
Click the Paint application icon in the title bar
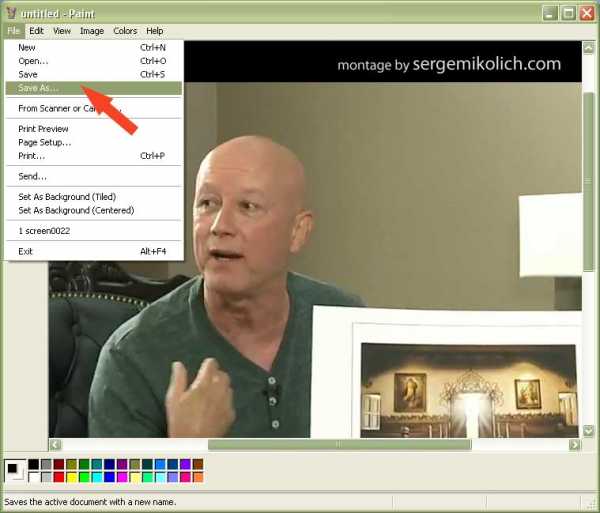pyautogui.click(x=11, y=13)
